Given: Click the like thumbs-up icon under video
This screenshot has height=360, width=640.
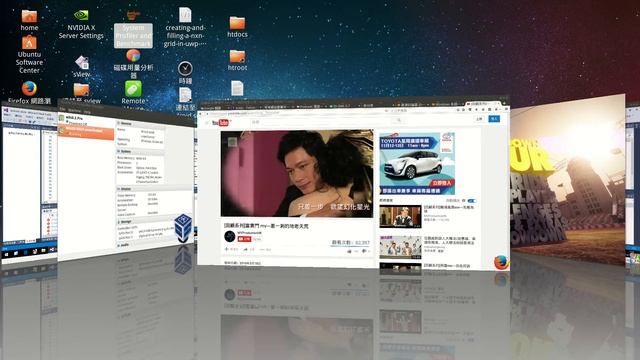Looking at the screenshot, I should (349, 251).
